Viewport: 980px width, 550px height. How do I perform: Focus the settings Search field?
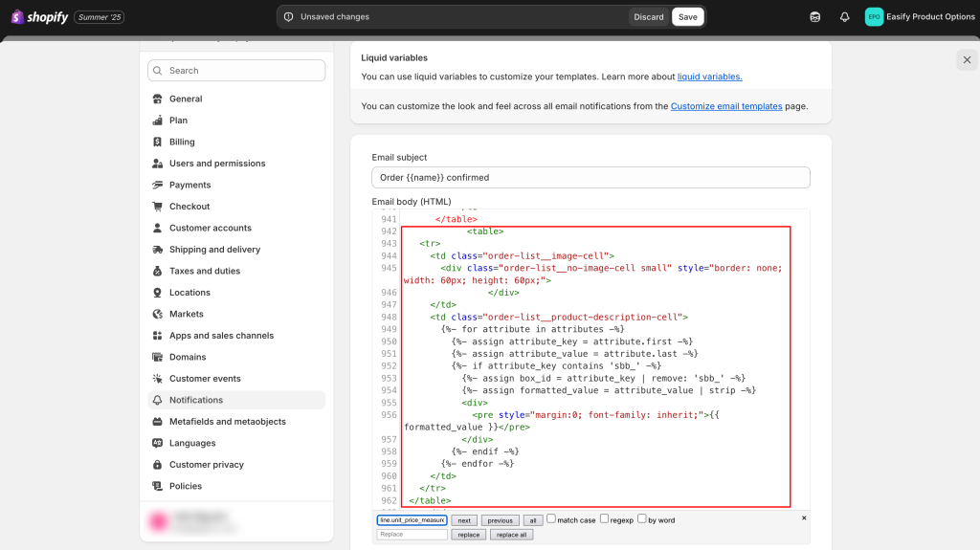click(x=236, y=71)
